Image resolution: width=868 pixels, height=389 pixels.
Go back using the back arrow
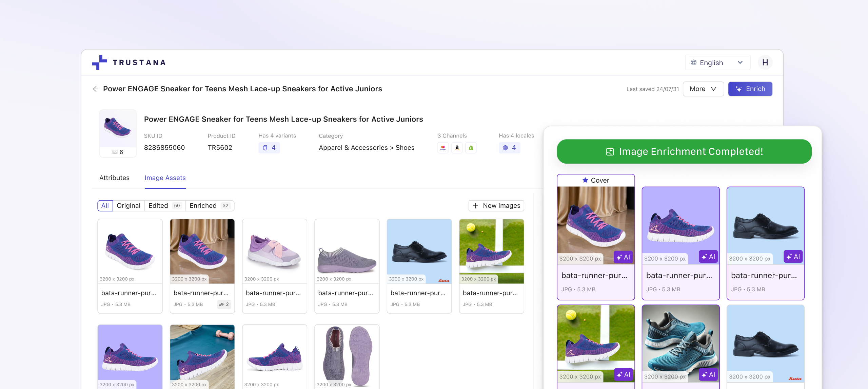click(96, 89)
